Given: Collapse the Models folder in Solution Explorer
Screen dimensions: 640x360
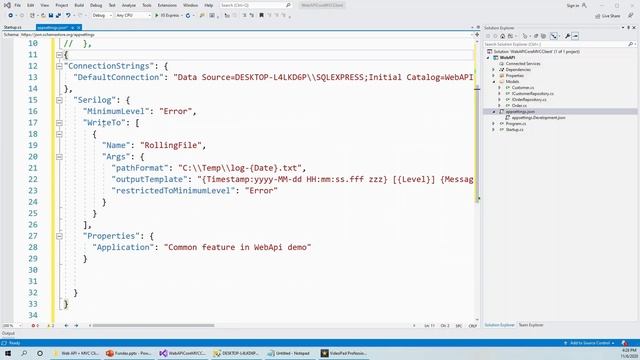Looking at the screenshot, I should pos(493,82).
